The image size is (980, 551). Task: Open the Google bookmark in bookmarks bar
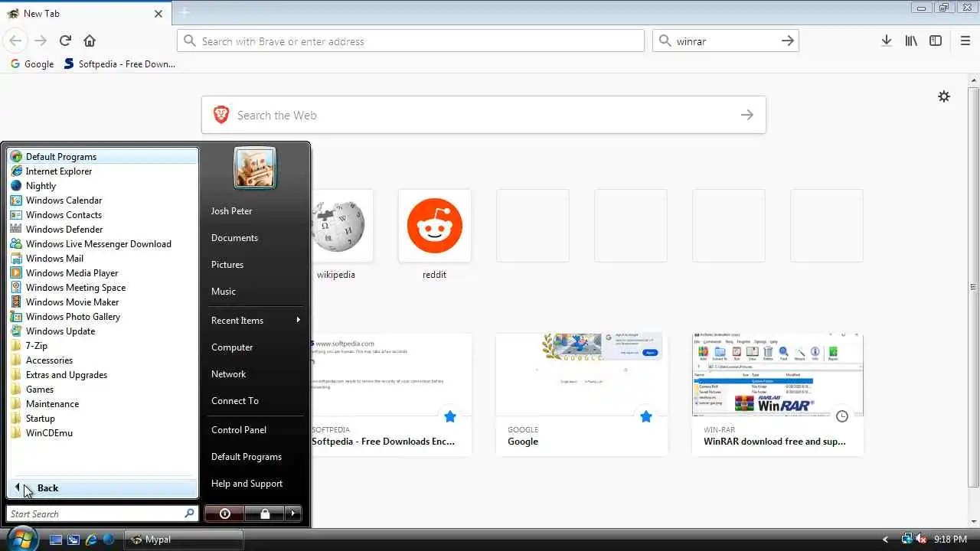coord(31,64)
